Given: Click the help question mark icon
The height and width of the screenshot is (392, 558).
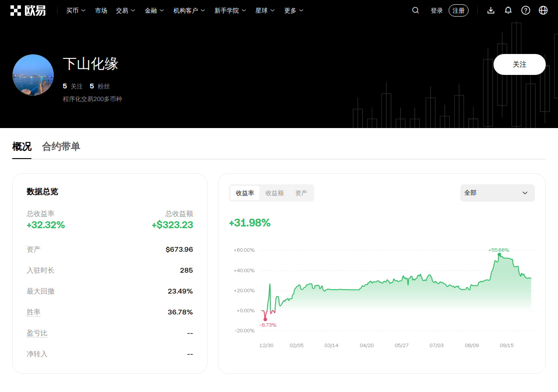Looking at the screenshot, I should pyautogui.click(x=526, y=10).
